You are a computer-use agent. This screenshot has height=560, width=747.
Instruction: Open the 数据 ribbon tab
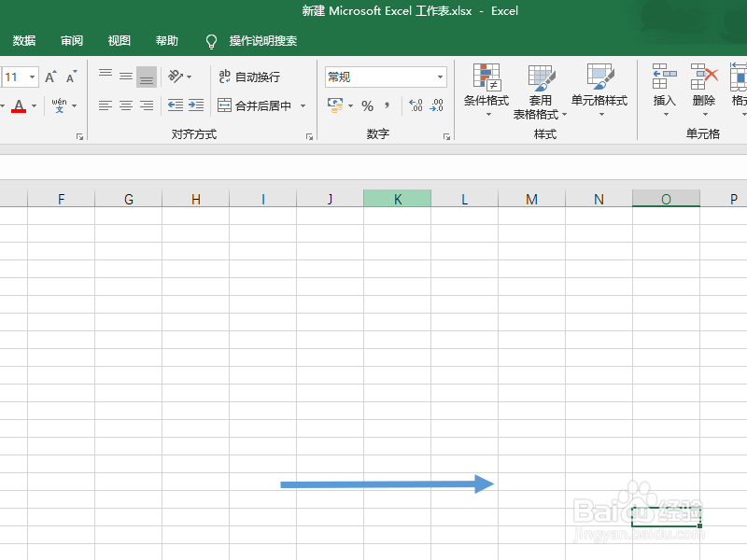click(x=24, y=41)
